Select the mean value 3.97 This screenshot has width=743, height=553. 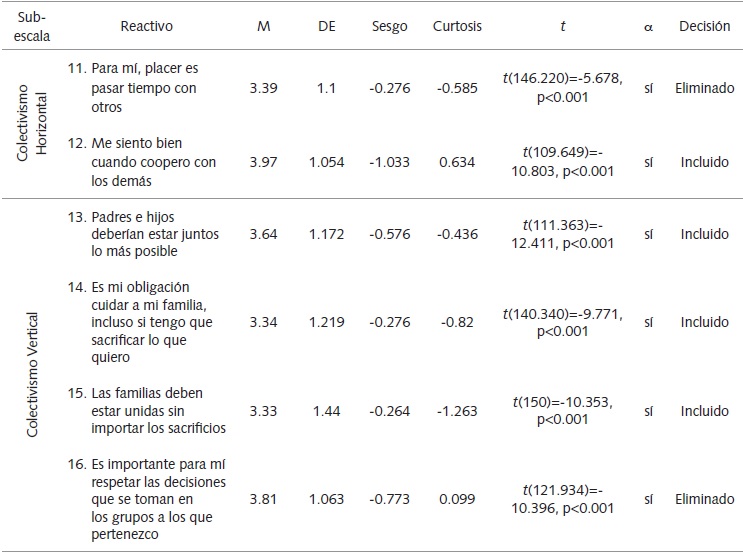tap(264, 163)
